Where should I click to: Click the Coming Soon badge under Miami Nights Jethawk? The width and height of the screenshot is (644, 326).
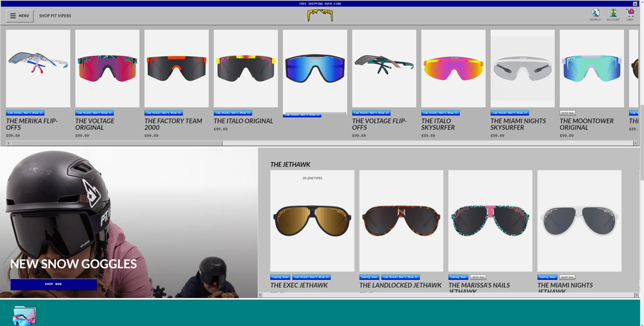pyautogui.click(x=547, y=277)
